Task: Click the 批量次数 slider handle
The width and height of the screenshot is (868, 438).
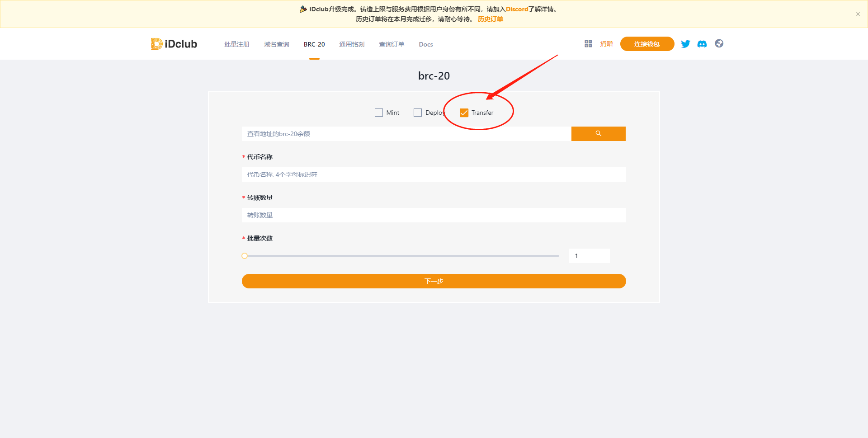Action: [245, 256]
